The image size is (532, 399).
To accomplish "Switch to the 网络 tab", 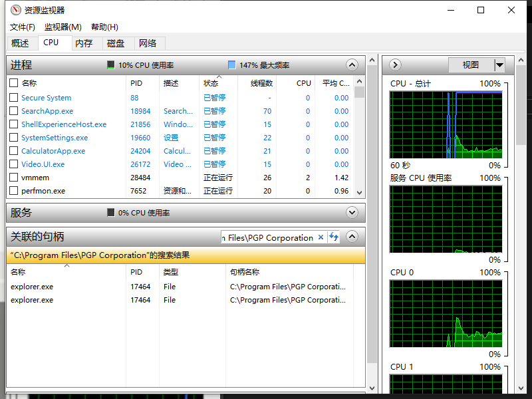I will tap(150, 43).
